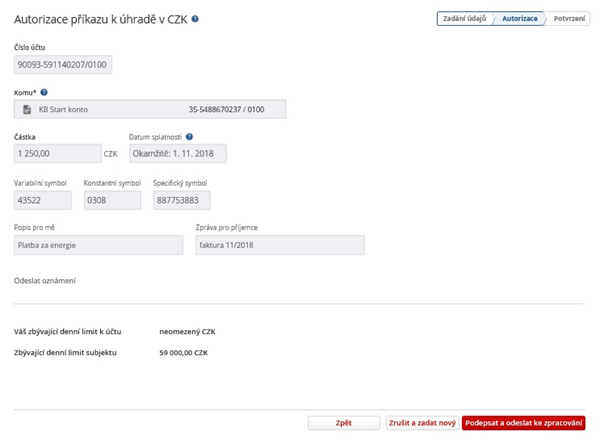This screenshot has height=444, width=600.
Task: Select the Autorizace step
Action: pyautogui.click(x=520, y=18)
